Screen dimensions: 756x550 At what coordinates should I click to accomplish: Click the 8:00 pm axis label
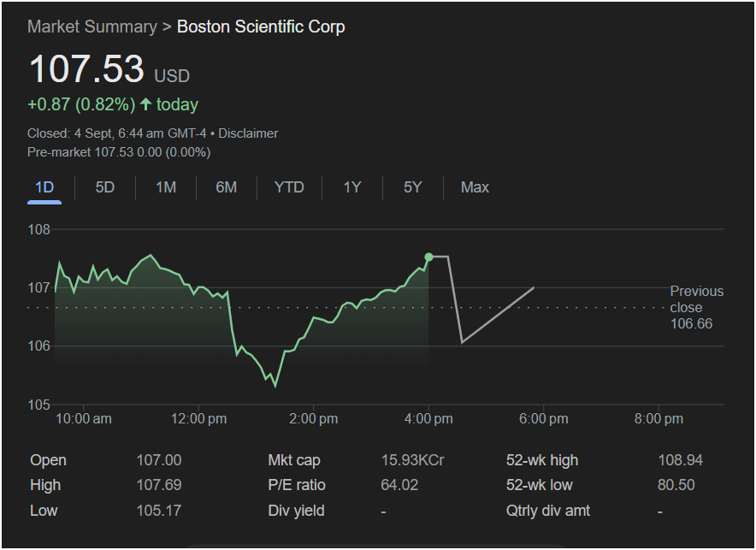click(659, 418)
